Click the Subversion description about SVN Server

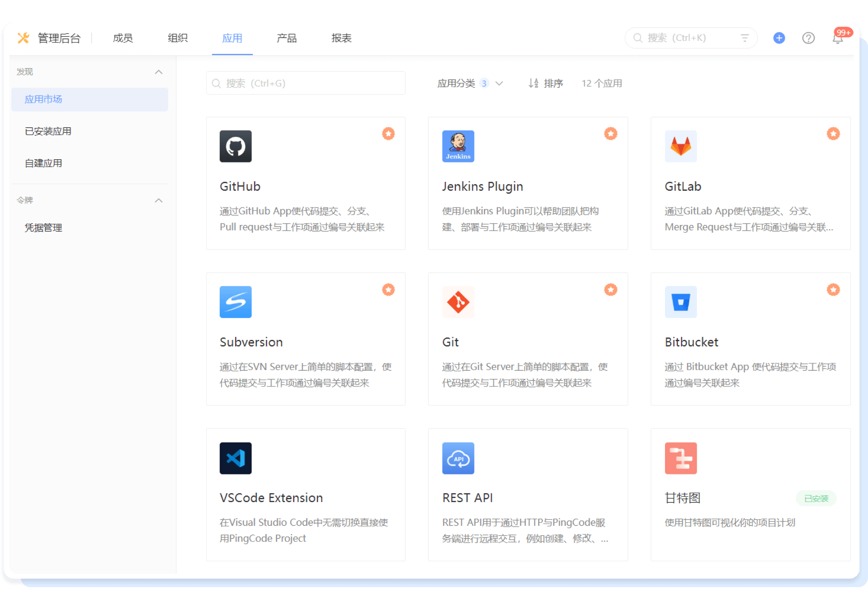306,375
